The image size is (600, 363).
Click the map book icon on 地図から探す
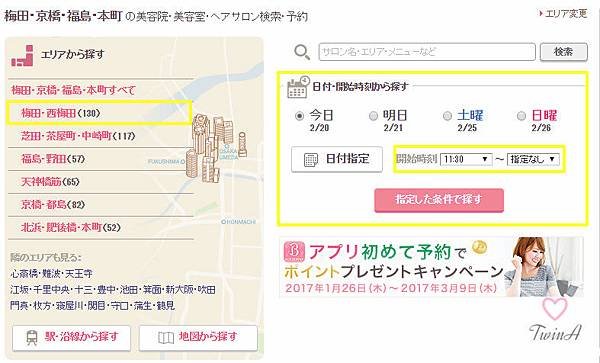[166, 338]
